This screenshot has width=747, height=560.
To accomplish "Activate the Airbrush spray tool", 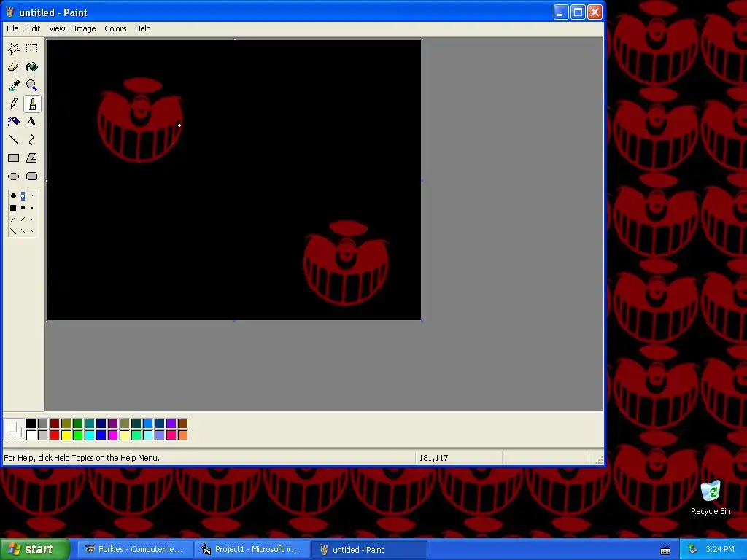I will (13, 122).
